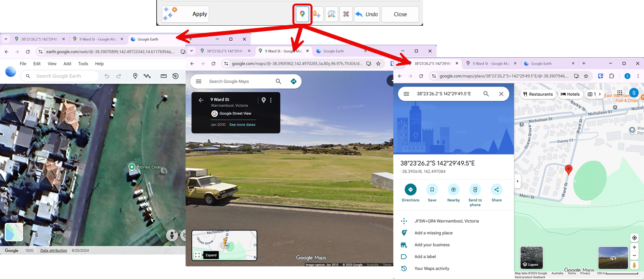644x279 pixels.
Task: Bookmark the Street View page with the star
Action: (378, 64)
